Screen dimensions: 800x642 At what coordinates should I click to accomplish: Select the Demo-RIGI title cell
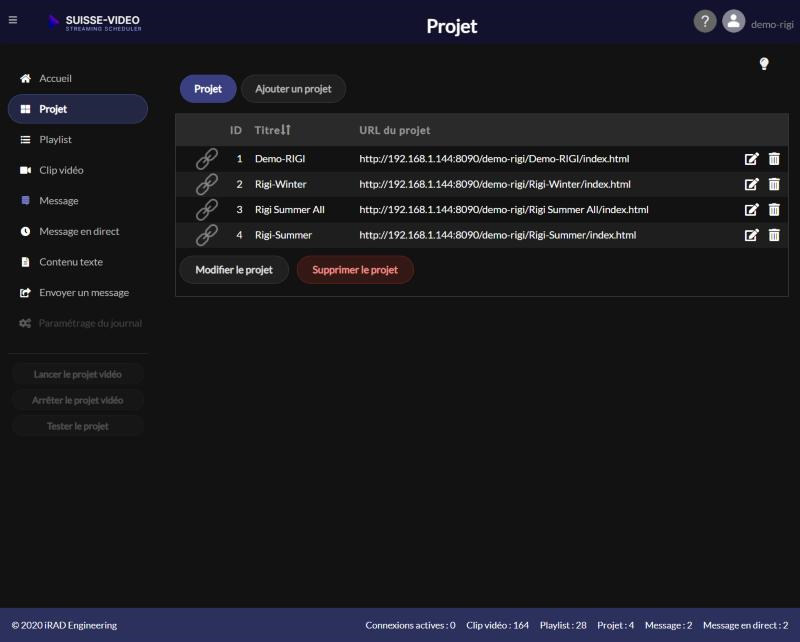coord(280,159)
